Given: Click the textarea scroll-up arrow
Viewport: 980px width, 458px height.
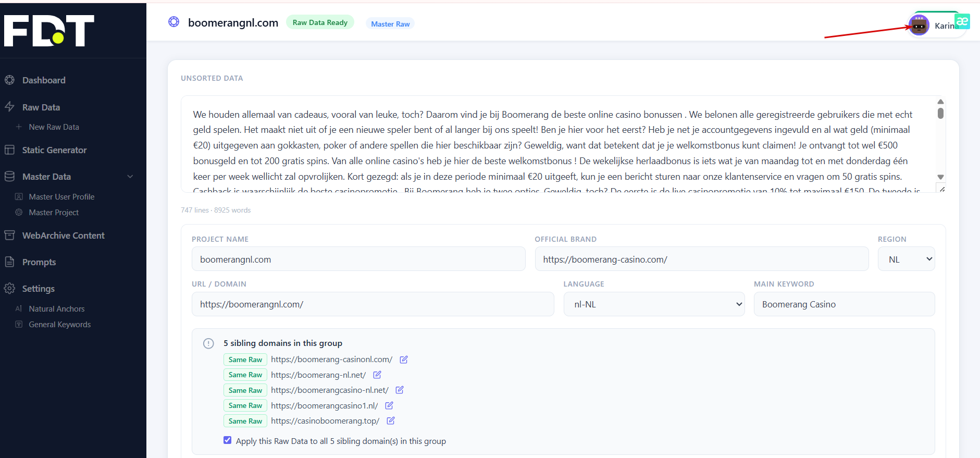Looking at the screenshot, I should [x=940, y=102].
